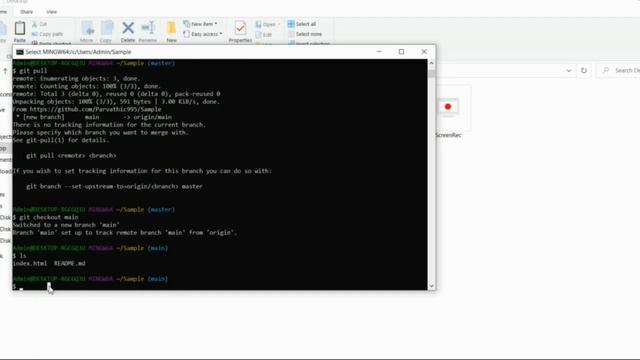Click 'index.html README.md' output line
Image resolution: width=640 pixels, height=360 pixels.
[49, 263]
